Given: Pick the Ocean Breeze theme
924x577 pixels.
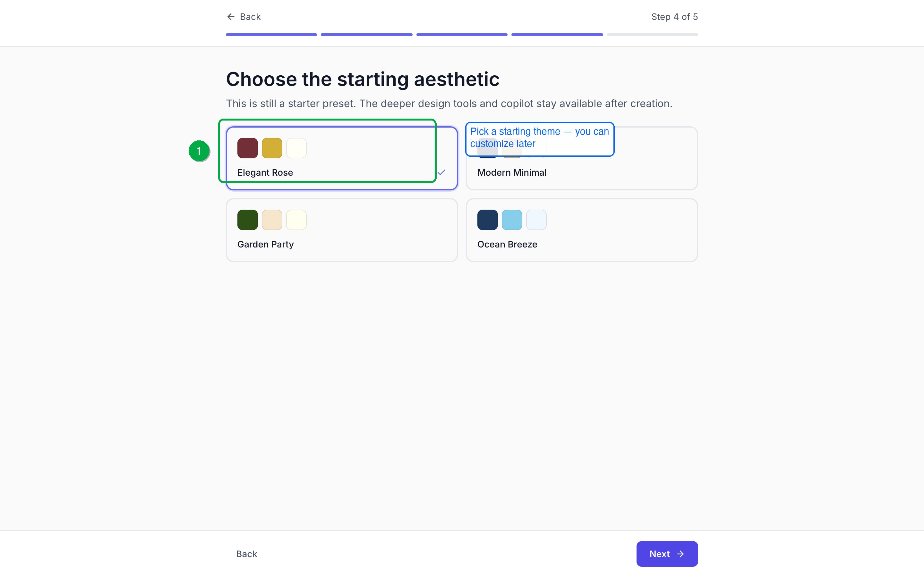Looking at the screenshot, I should point(581,230).
